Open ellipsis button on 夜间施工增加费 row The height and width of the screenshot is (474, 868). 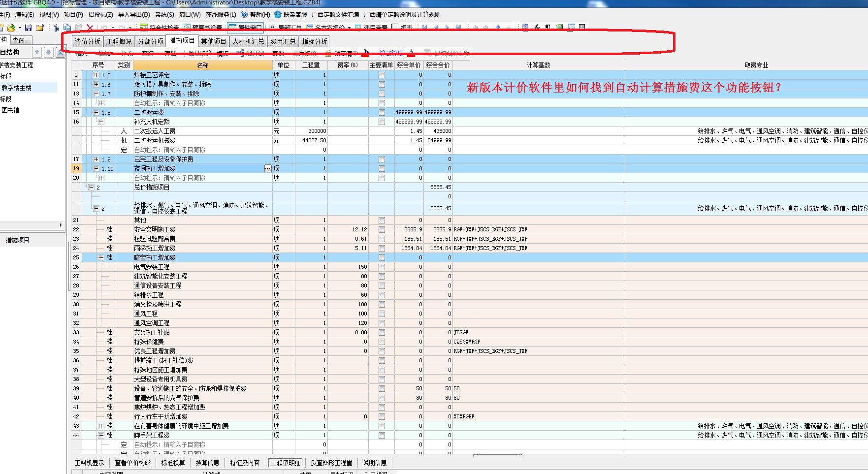pyautogui.click(x=268, y=168)
